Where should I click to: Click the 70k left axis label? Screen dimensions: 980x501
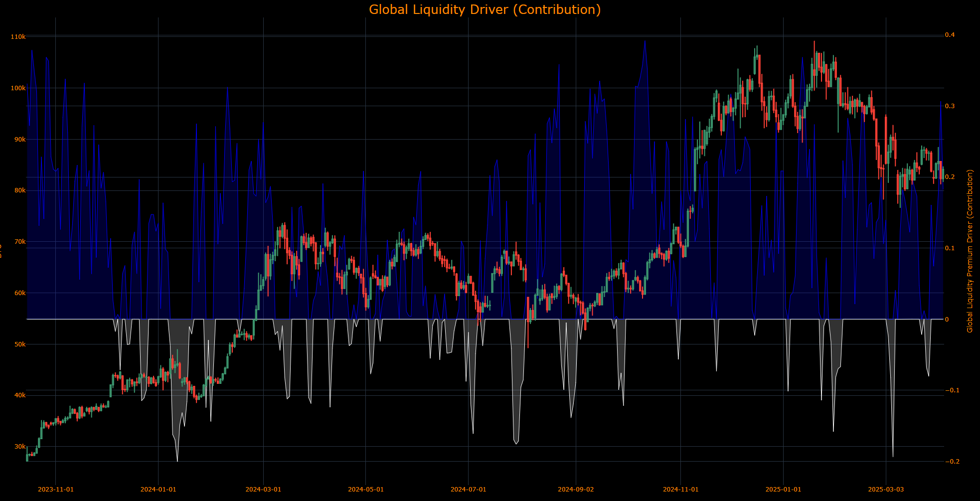pos(20,242)
